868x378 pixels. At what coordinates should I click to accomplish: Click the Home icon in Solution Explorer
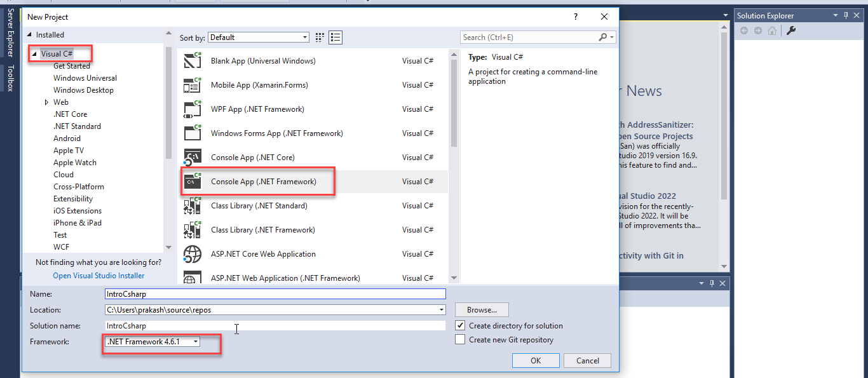click(772, 30)
